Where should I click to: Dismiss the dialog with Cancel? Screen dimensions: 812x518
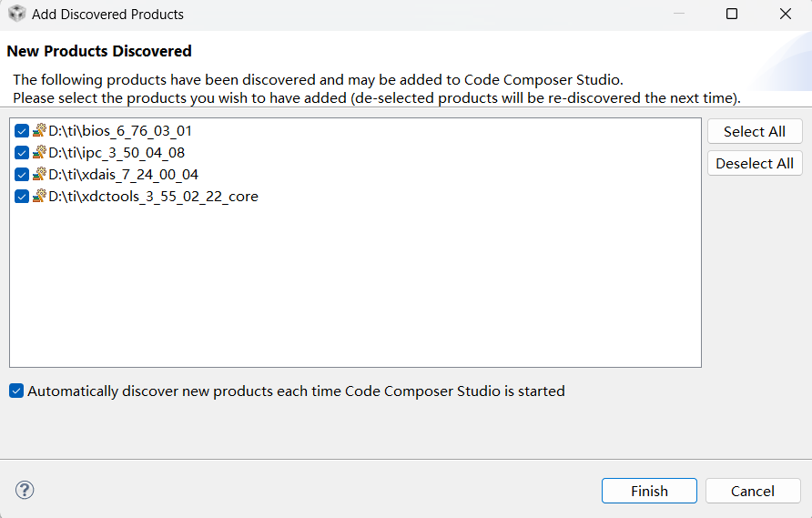[x=753, y=491]
